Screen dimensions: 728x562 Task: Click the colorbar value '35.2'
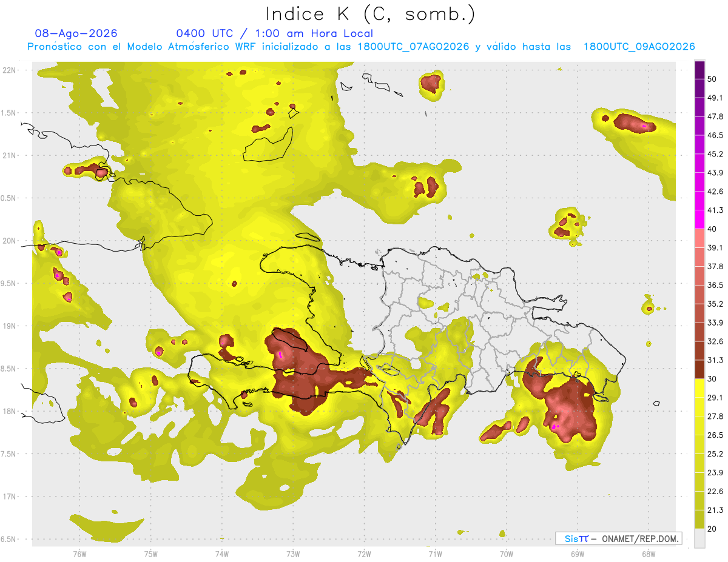[x=715, y=304]
